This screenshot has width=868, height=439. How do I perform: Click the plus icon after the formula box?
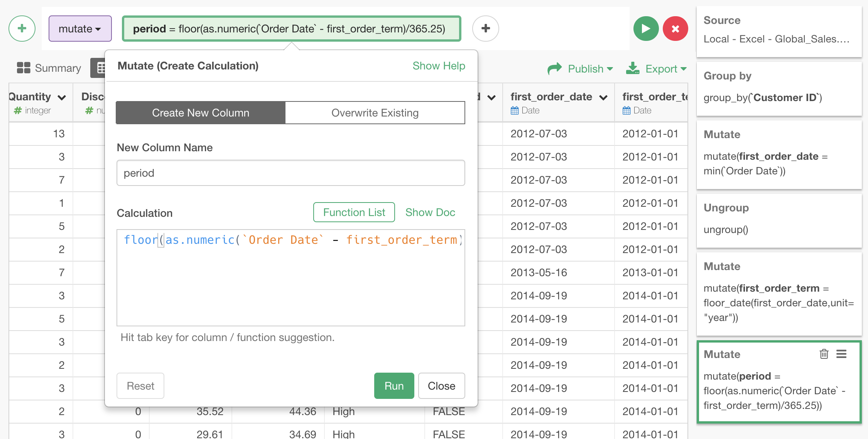coord(486,29)
